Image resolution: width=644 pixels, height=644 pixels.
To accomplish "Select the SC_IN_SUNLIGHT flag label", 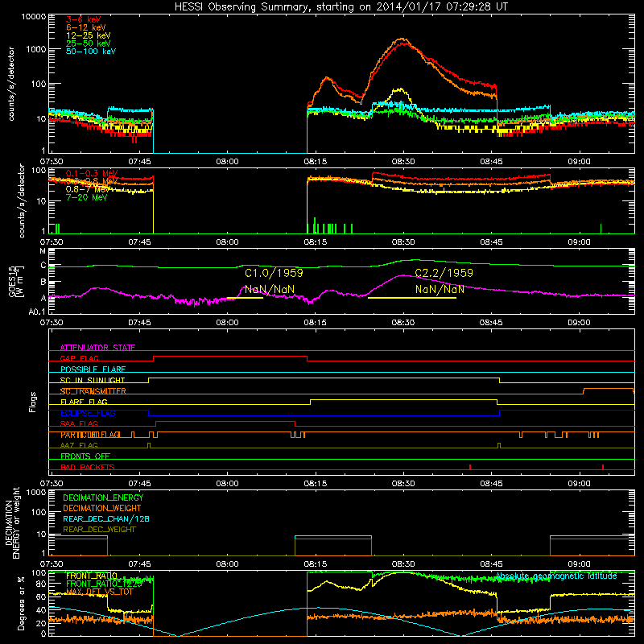I will coord(93,380).
